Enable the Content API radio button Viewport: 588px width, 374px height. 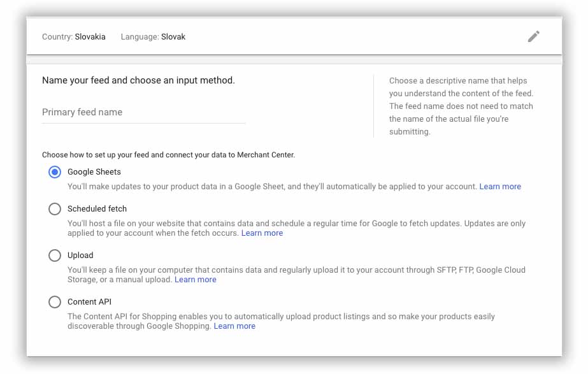click(x=55, y=302)
